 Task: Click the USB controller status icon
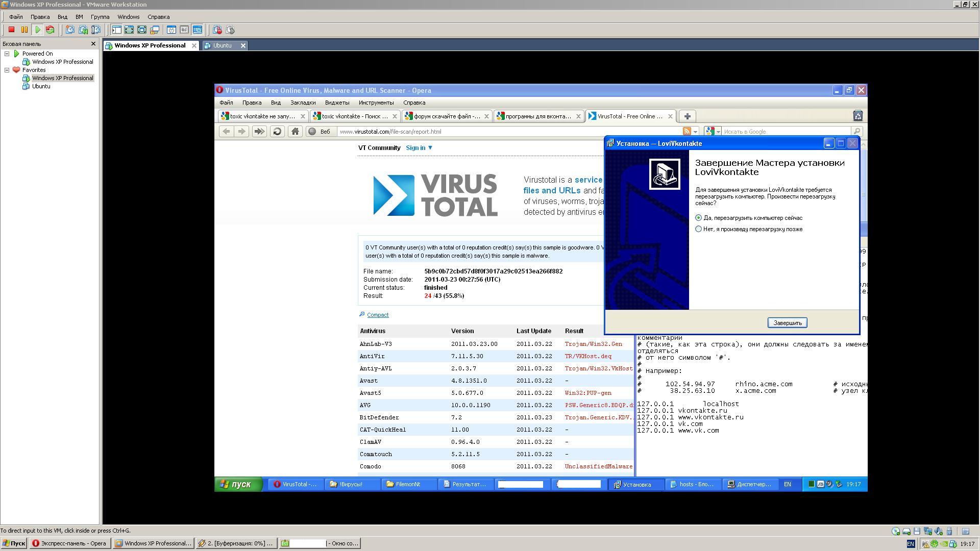coord(949,531)
